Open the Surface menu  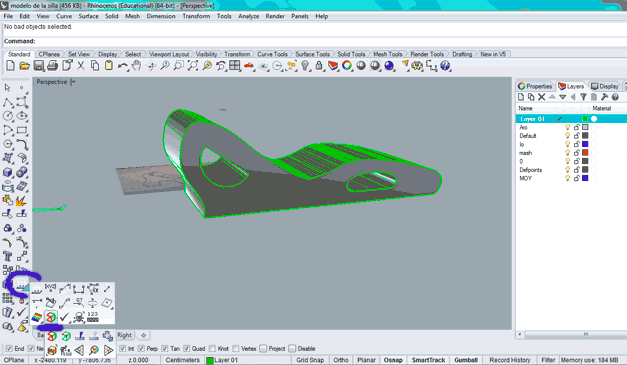pos(88,16)
